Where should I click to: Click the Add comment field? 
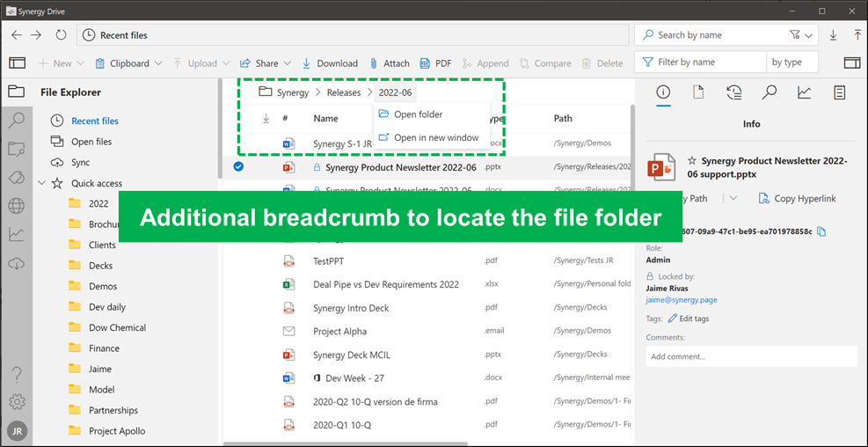click(x=751, y=356)
